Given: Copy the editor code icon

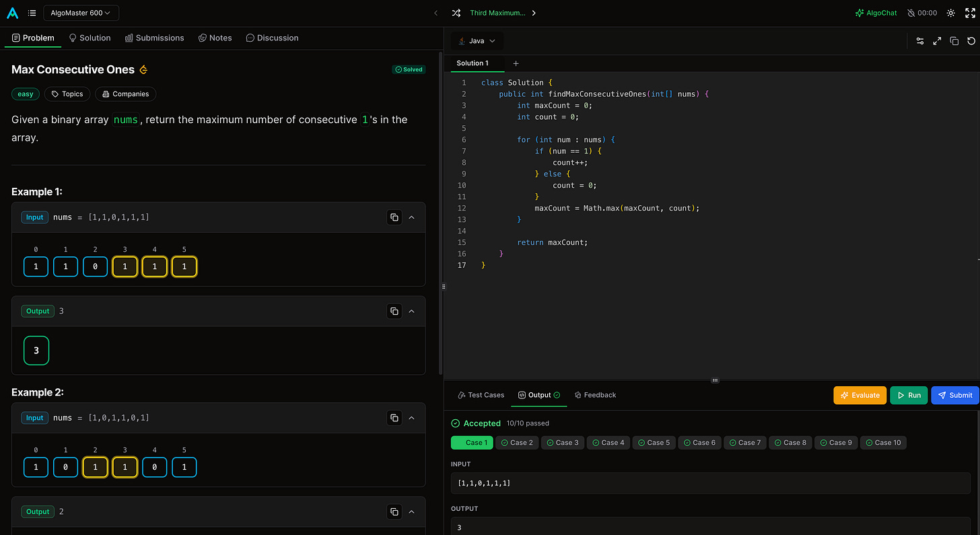Looking at the screenshot, I should (x=954, y=41).
